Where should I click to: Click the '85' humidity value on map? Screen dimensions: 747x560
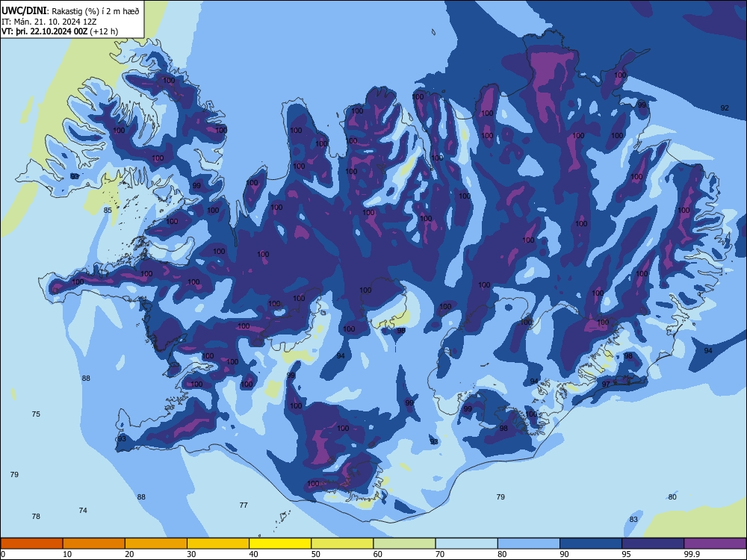click(108, 210)
